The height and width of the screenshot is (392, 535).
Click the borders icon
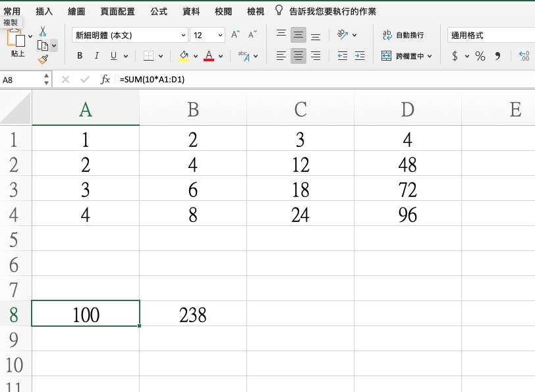[148, 56]
